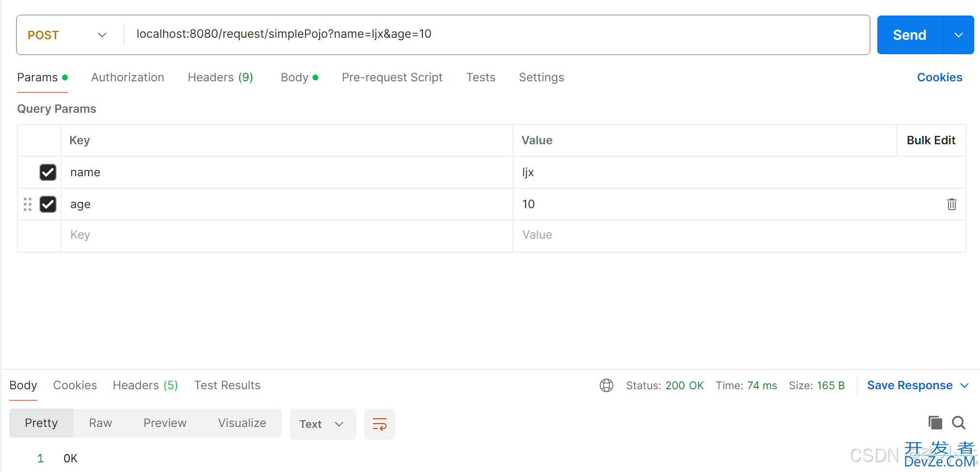Click the network globe icon near Status
980x472 pixels.
[607, 385]
